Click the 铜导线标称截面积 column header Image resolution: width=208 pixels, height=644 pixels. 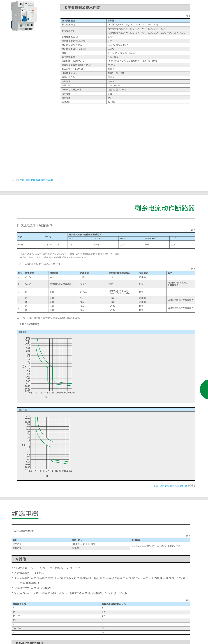click(x=114, y=604)
